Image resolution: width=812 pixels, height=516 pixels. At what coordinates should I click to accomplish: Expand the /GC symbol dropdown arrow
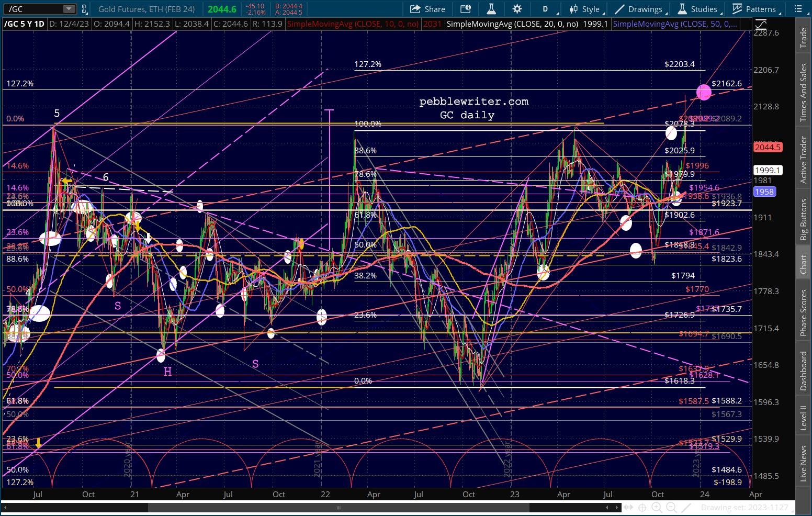(69, 9)
